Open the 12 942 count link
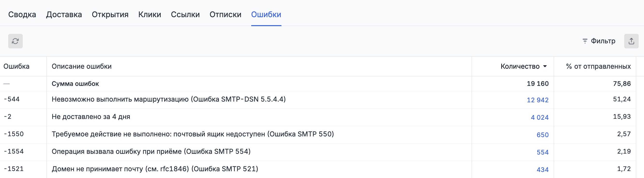The image size is (644, 178). [x=537, y=100]
